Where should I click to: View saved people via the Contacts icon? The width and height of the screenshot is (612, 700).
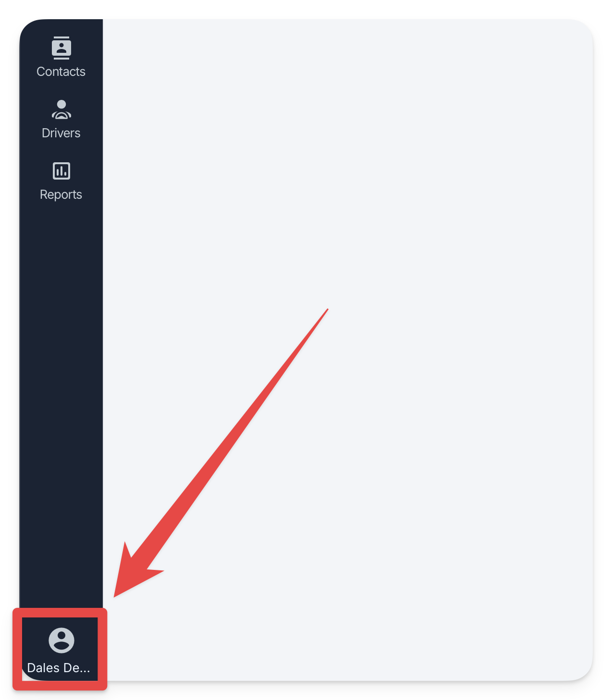[x=61, y=48]
